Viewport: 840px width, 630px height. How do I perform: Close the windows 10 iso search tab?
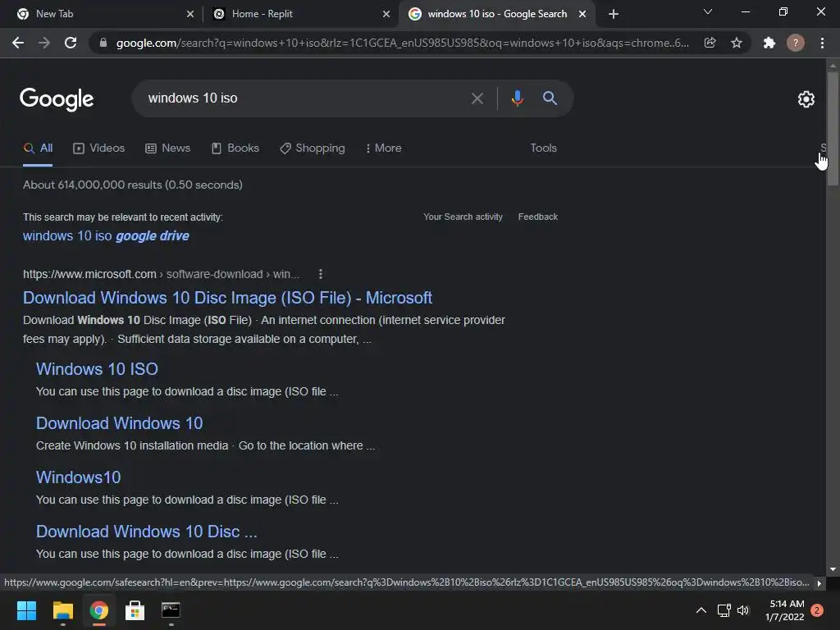coord(582,15)
